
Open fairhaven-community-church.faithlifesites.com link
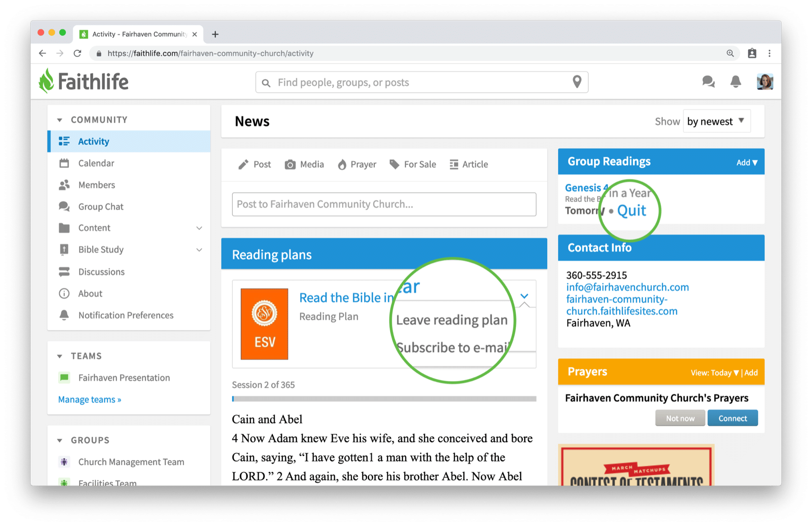[x=622, y=305]
